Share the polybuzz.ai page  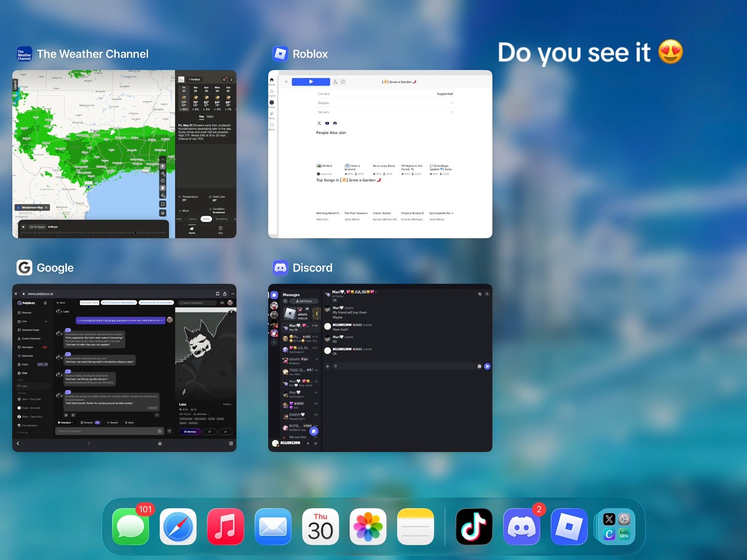click(225, 294)
